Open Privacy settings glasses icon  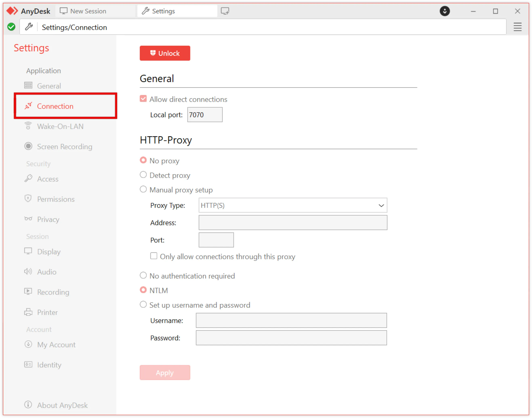(x=28, y=219)
